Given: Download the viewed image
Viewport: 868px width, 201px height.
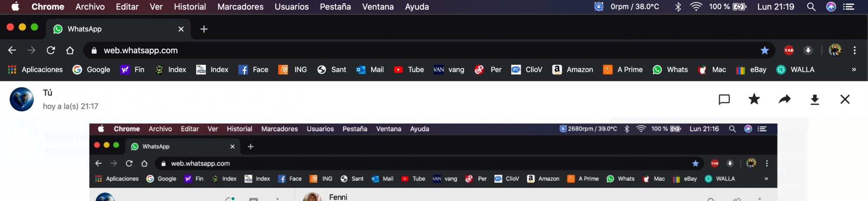Looking at the screenshot, I should point(815,100).
